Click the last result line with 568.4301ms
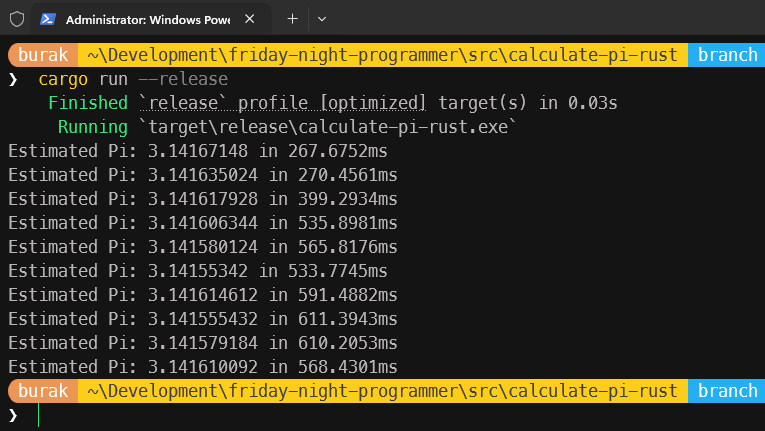Viewport: 765px width, 431px height. (203, 367)
